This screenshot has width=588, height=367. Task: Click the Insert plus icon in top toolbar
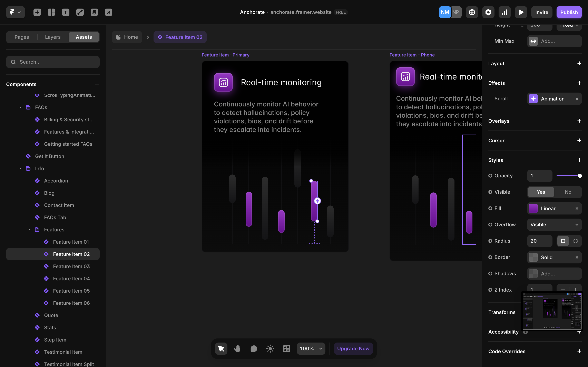click(37, 12)
